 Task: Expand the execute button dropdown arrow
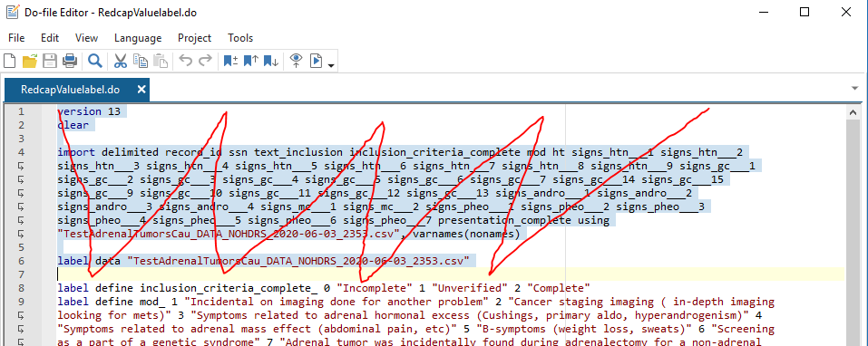[331, 66]
